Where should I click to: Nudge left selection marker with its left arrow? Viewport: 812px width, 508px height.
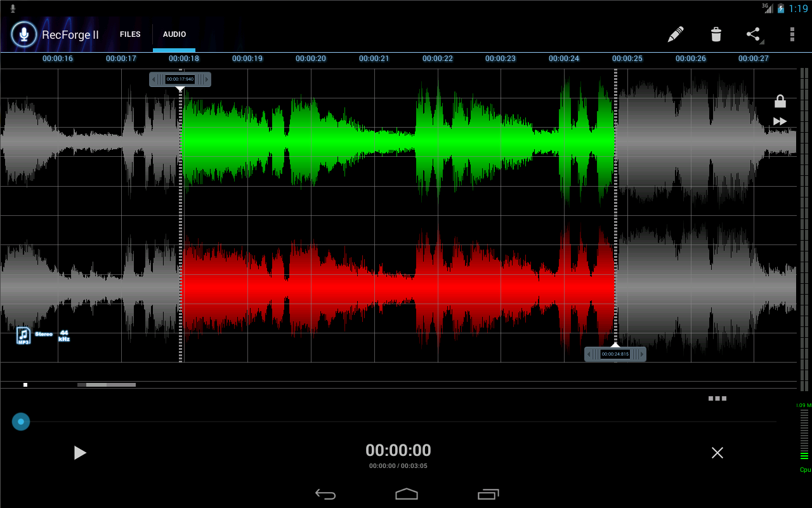[x=154, y=79]
